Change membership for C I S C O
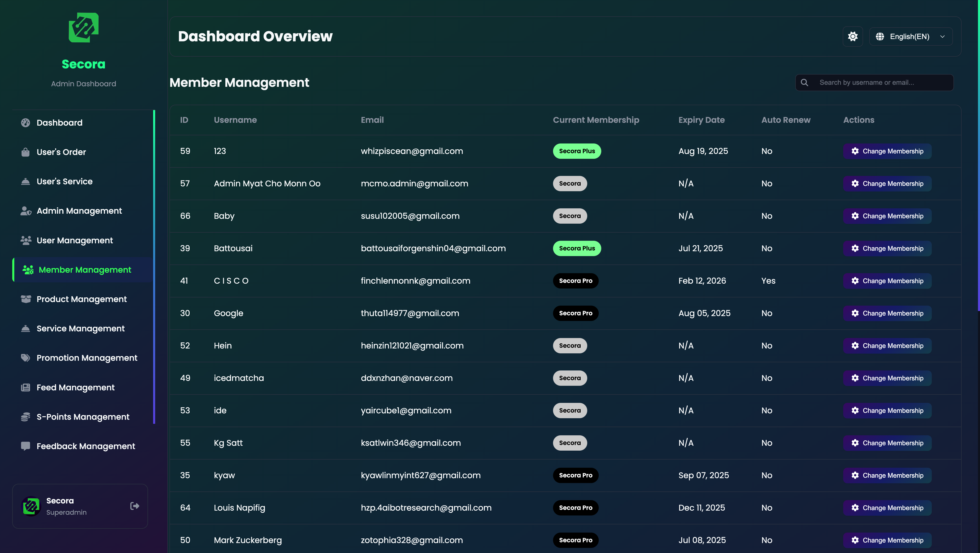 pos(887,281)
